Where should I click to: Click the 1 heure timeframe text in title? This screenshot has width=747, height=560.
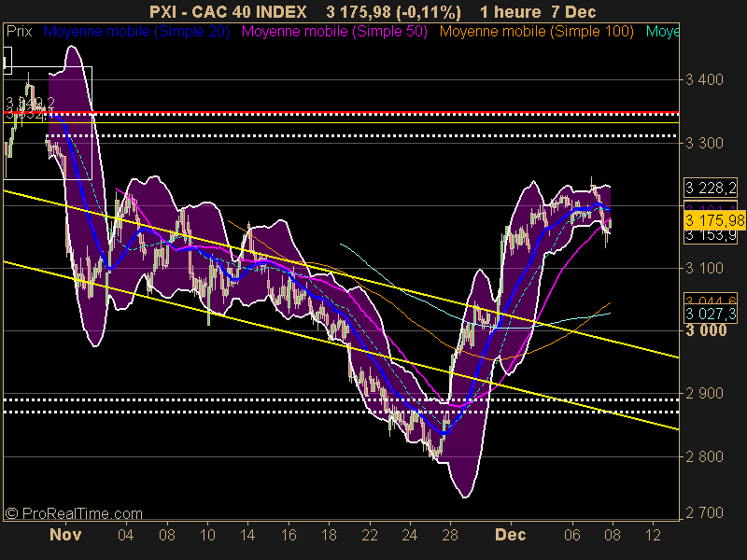click(510, 11)
